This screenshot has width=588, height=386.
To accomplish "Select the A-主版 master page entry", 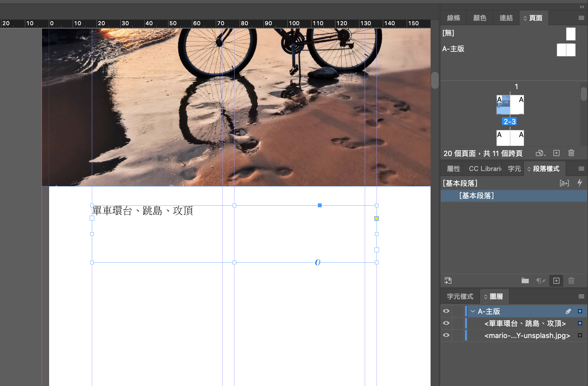I will 453,49.
